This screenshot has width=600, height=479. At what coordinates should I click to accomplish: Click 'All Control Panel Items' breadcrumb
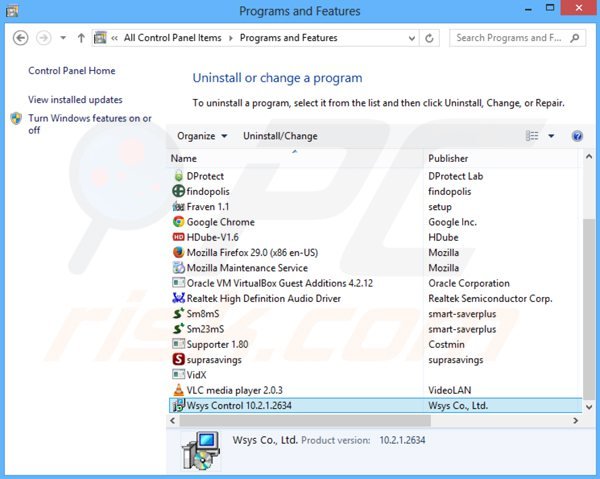tap(173, 38)
